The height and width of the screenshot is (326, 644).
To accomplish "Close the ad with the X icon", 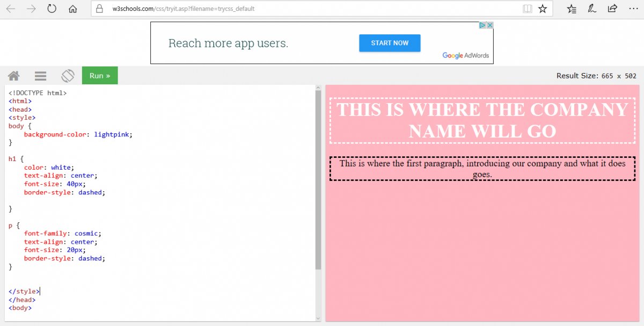I will tap(489, 25).
